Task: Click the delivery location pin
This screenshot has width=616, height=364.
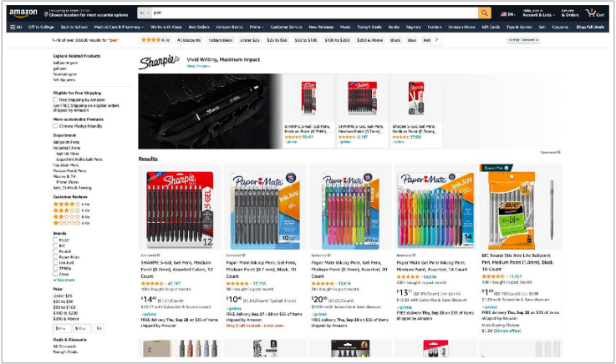Action: click(46, 14)
